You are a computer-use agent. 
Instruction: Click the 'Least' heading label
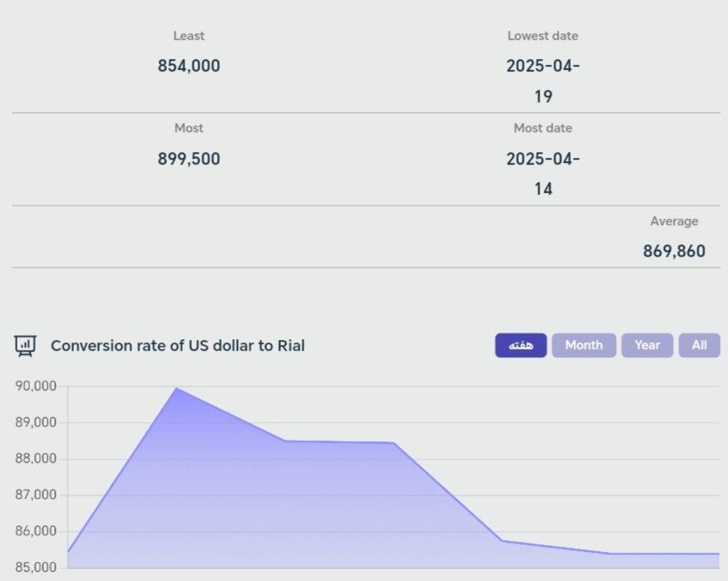pyautogui.click(x=189, y=36)
